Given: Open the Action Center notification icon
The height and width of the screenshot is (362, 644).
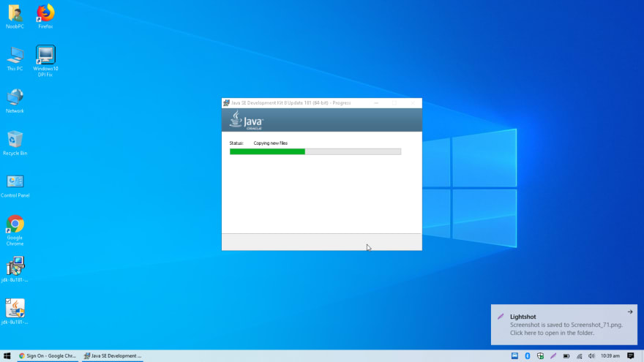Looking at the screenshot, I should pyautogui.click(x=631, y=356).
